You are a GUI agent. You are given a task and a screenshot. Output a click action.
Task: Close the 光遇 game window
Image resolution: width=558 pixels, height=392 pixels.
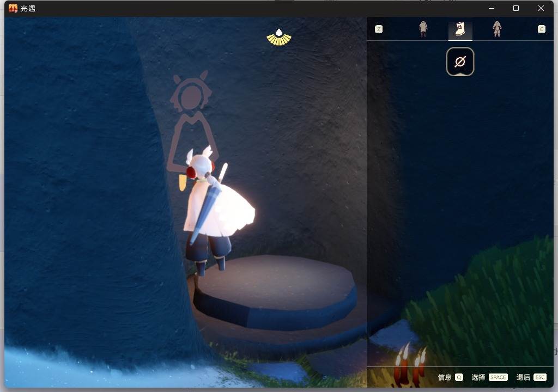coord(541,8)
